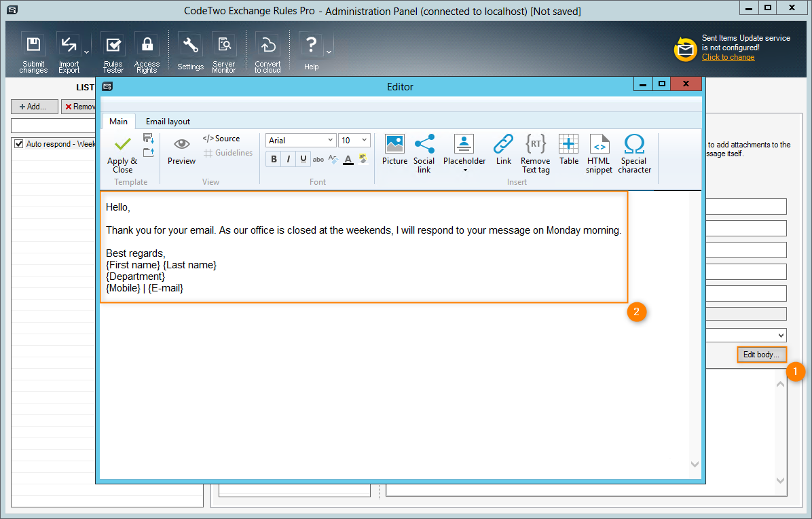Image resolution: width=812 pixels, height=519 pixels.
Task: Pick the text highlight color
Action: click(363, 159)
